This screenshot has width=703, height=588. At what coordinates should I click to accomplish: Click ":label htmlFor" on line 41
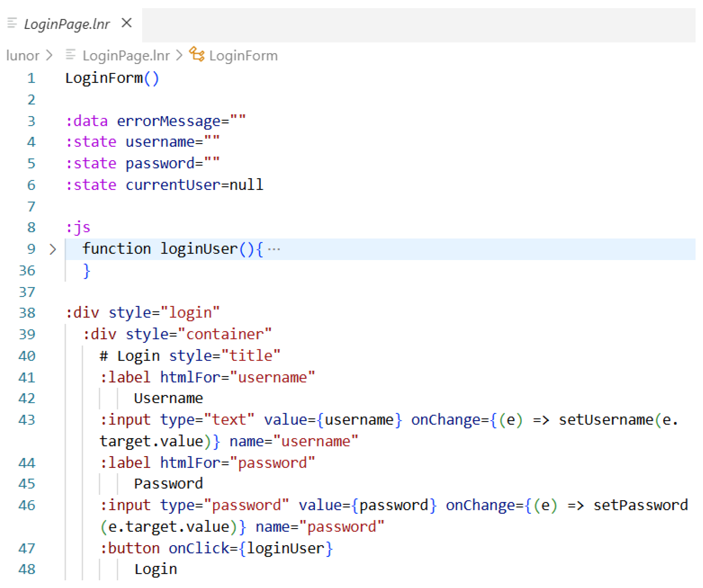coord(160,378)
